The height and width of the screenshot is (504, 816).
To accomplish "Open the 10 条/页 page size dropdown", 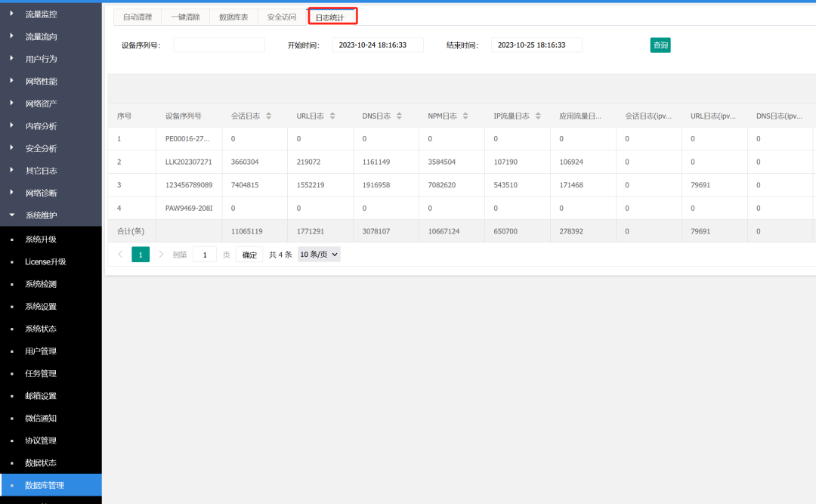I will pyautogui.click(x=319, y=255).
